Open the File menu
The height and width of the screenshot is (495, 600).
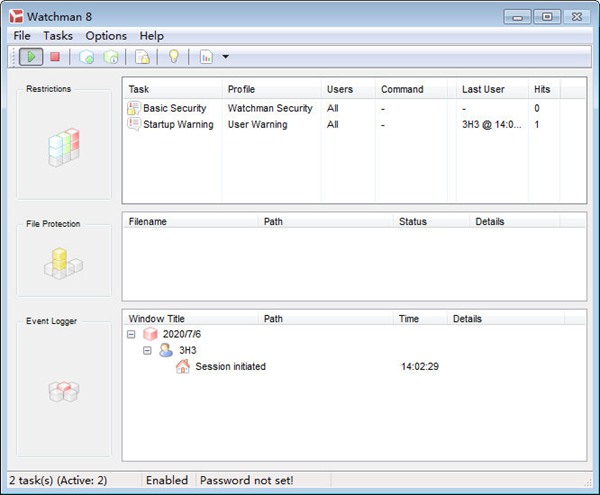[x=22, y=36]
